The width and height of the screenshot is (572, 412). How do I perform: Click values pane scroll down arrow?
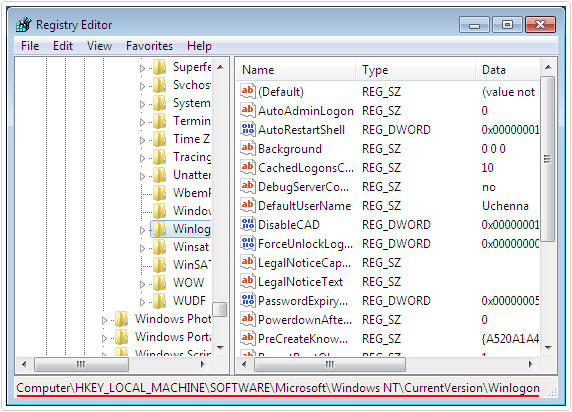(548, 348)
